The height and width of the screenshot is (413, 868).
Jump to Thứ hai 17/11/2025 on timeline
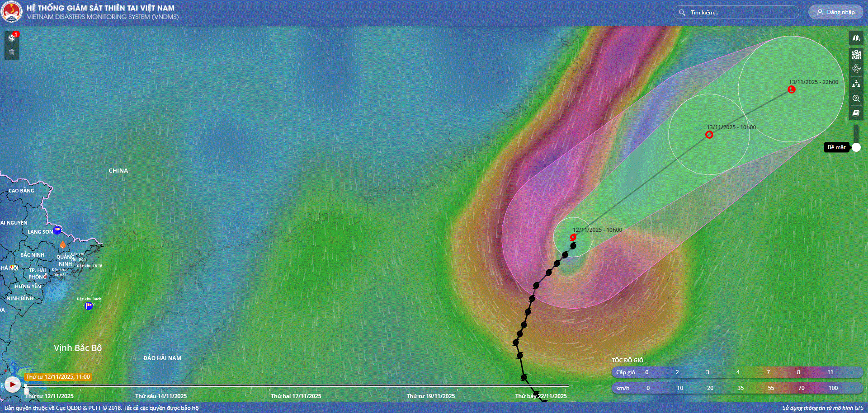[x=296, y=396]
